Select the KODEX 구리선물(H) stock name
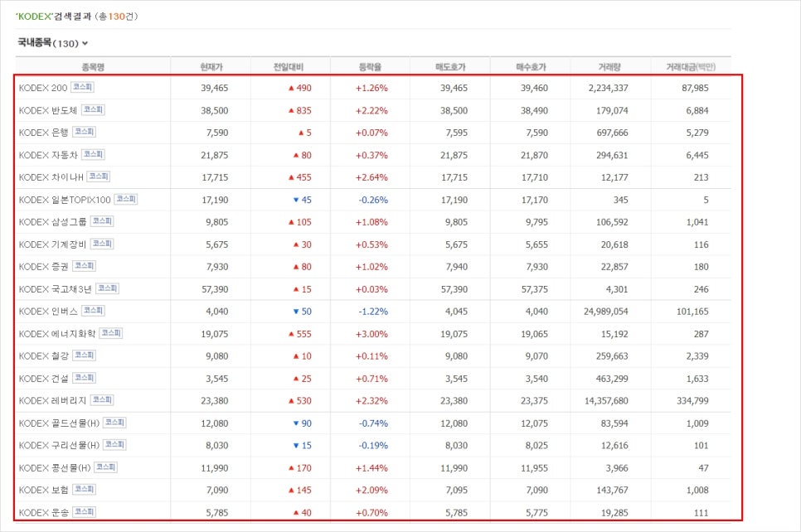This screenshot has height=532, width=801. point(59,445)
